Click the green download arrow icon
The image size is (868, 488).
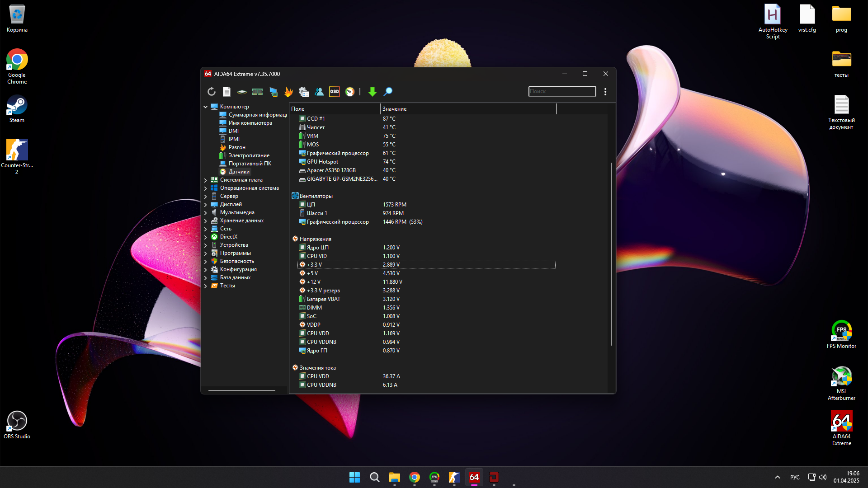[373, 92]
